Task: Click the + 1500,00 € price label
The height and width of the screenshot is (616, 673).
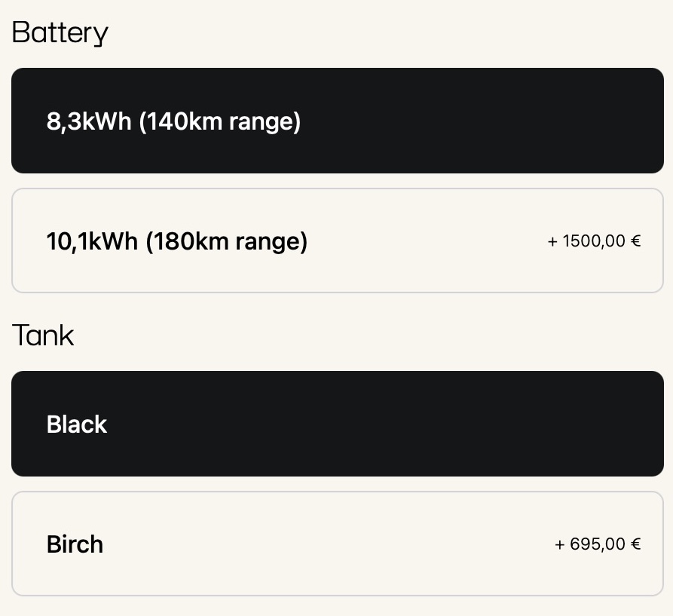Action: pos(594,241)
